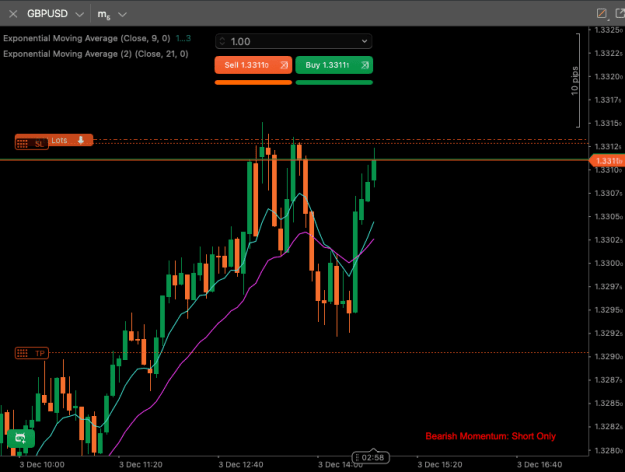The height and width of the screenshot is (472, 625).
Task: Click the down-arrow icon on the Lots order label
Action: tap(81, 140)
